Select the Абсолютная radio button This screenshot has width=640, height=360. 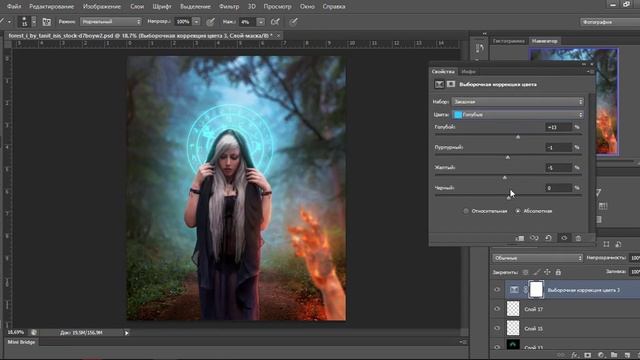click(x=518, y=211)
